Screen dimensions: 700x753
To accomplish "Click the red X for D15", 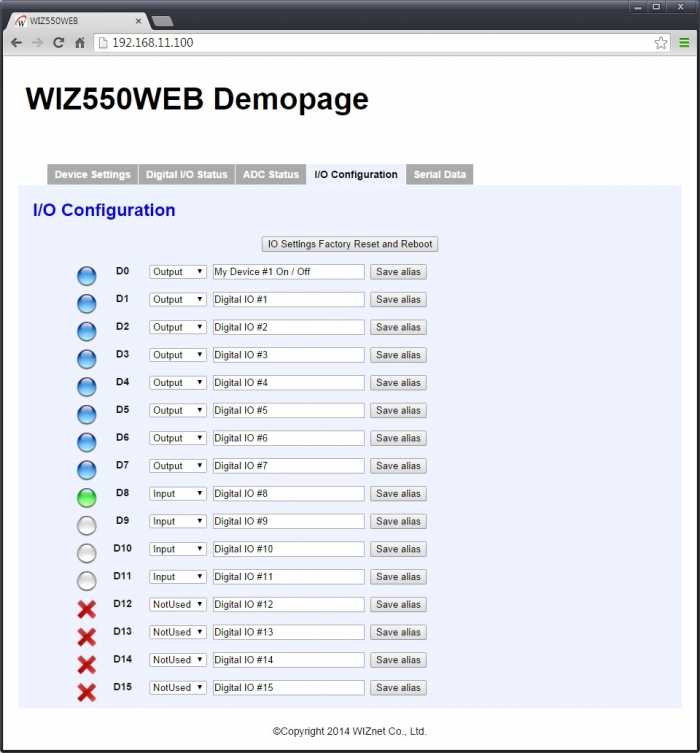I will pyautogui.click(x=86, y=692).
